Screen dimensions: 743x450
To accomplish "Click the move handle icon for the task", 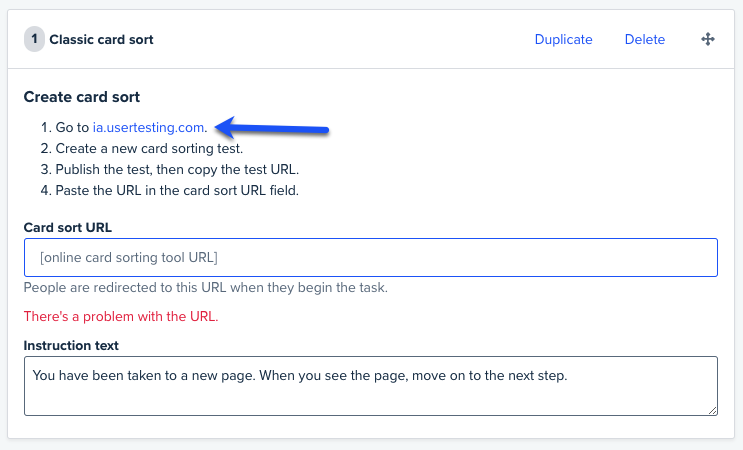I will pyautogui.click(x=708, y=39).
